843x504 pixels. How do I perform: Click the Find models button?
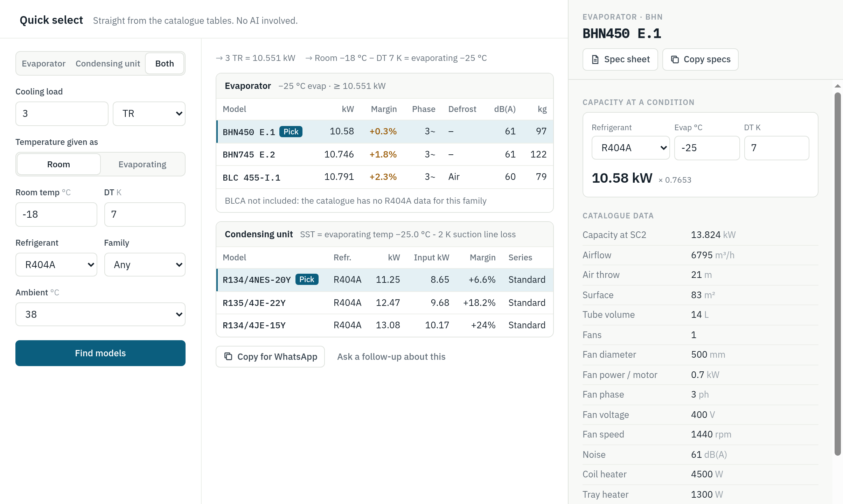100,353
